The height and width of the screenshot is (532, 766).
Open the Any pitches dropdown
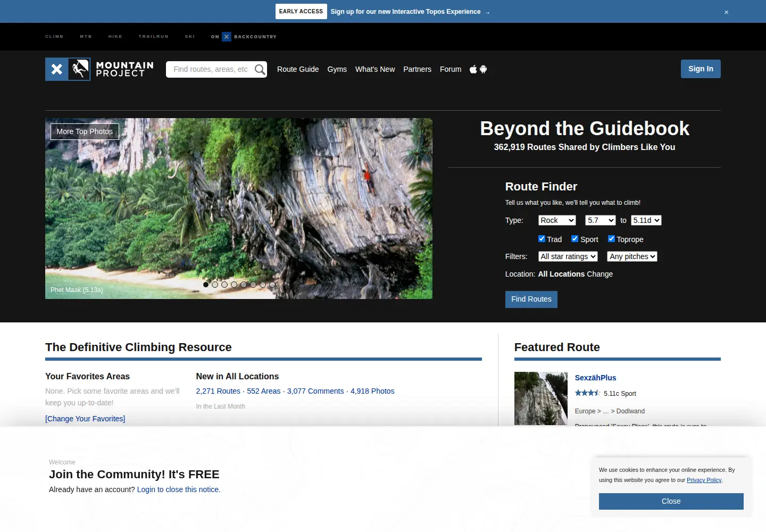click(632, 256)
